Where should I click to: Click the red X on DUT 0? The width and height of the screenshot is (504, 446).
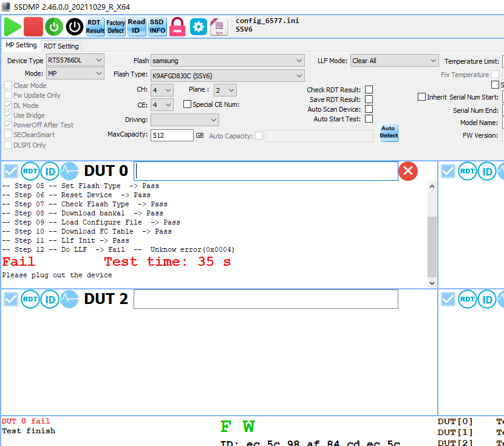pos(407,171)
